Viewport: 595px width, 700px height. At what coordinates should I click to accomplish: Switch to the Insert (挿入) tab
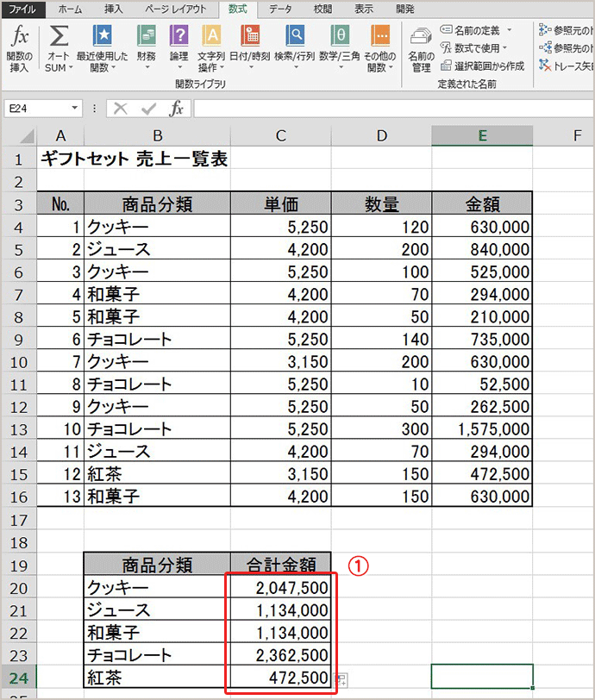114,9
